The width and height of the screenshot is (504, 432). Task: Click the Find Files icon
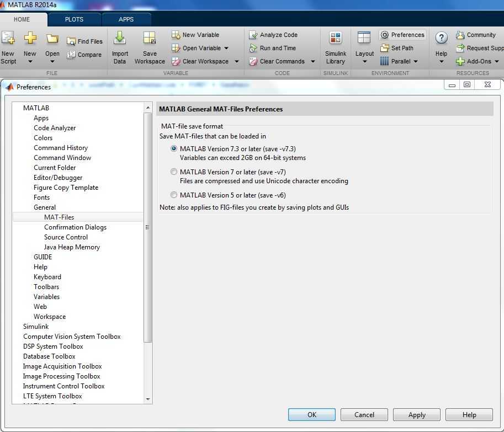71,41
